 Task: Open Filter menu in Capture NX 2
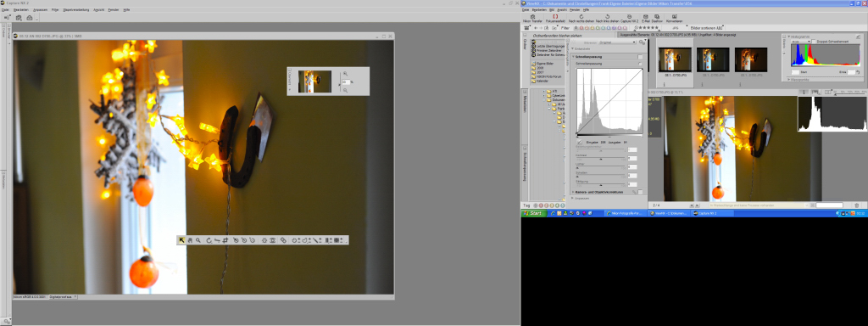pos(55,10)
